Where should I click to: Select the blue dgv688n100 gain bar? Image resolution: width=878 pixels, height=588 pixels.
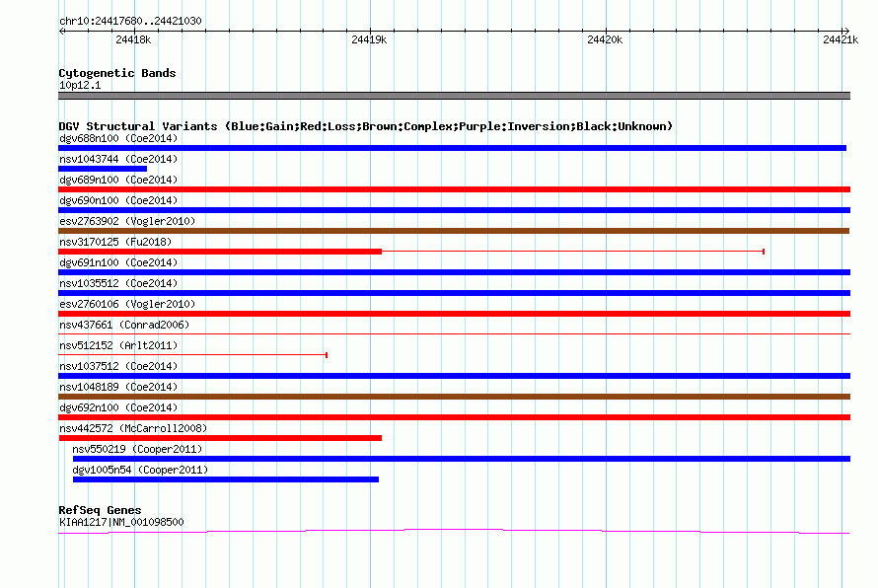tap(452, 148)
